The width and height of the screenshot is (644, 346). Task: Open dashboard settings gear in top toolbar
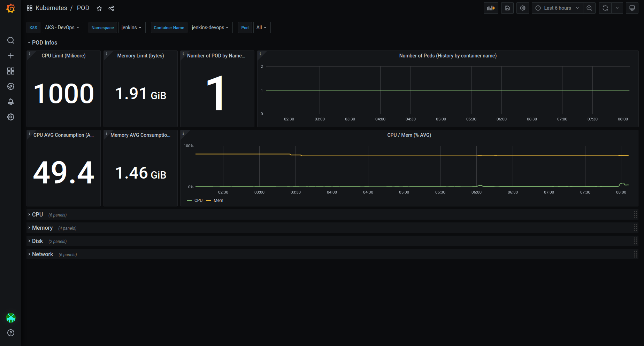coord(523,8)
